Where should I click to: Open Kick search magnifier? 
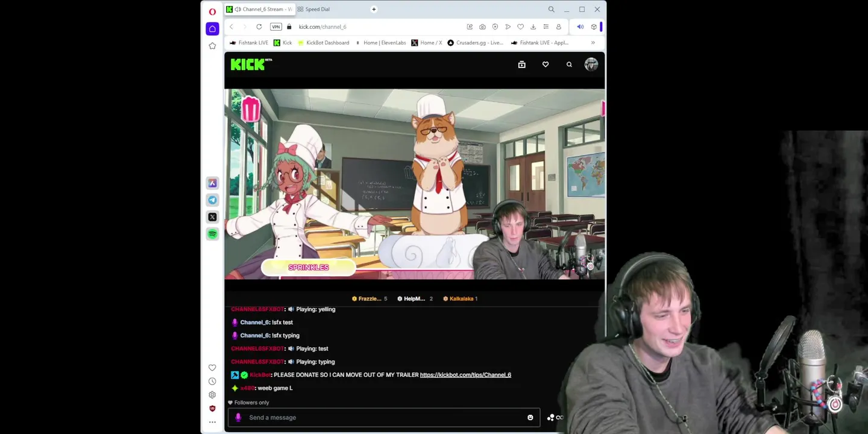pyautogui.click(x=569, y=64)
